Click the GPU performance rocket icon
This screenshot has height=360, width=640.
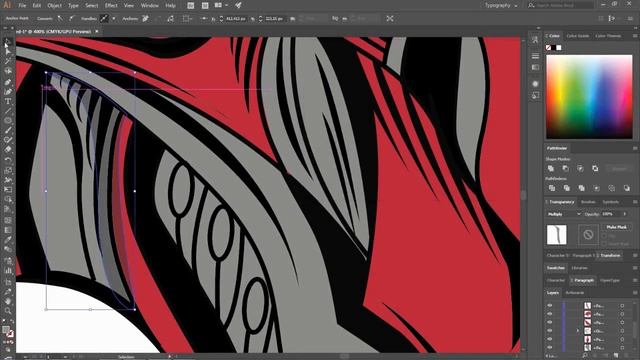coord(238,6)
